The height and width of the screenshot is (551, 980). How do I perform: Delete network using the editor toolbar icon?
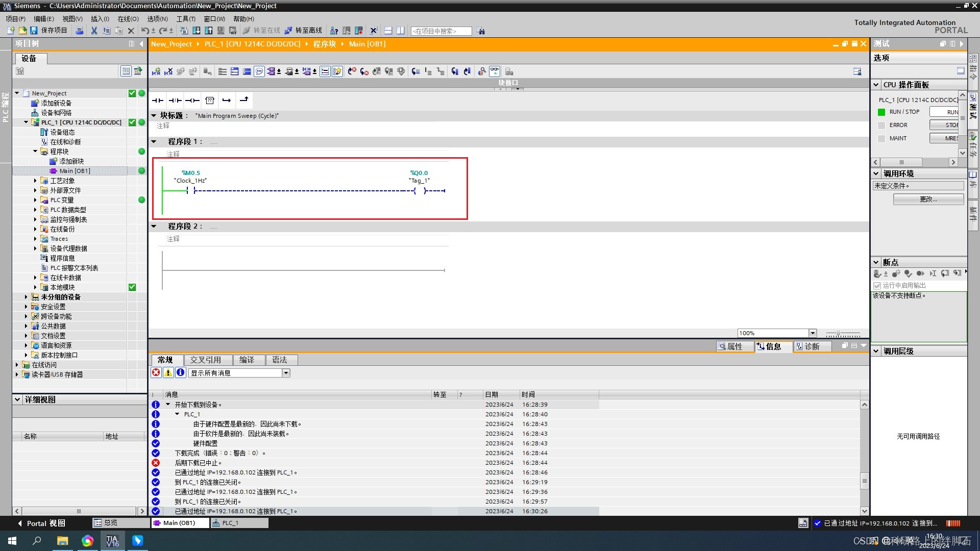[x=168, y=71]
